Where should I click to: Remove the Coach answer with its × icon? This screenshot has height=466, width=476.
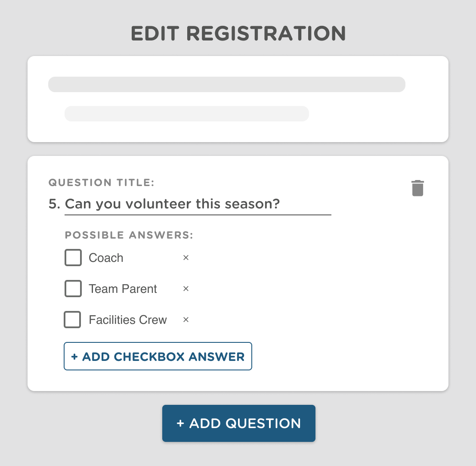click(186, 258)
